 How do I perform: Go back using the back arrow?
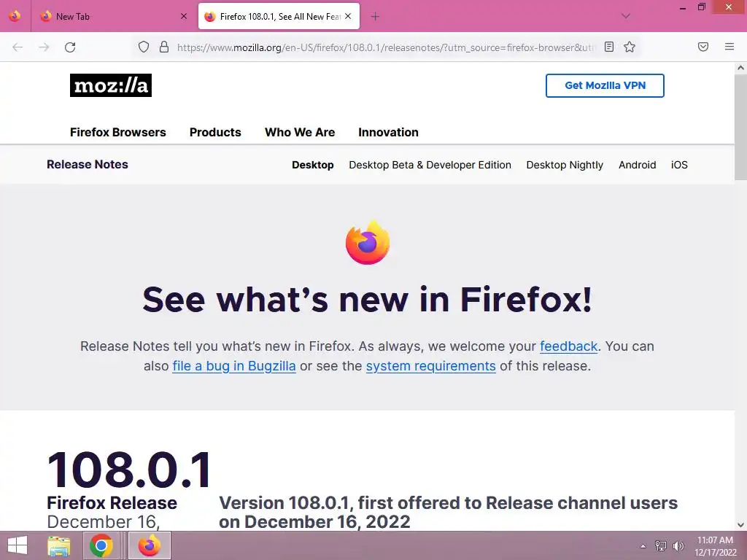[x=18, y=47]
